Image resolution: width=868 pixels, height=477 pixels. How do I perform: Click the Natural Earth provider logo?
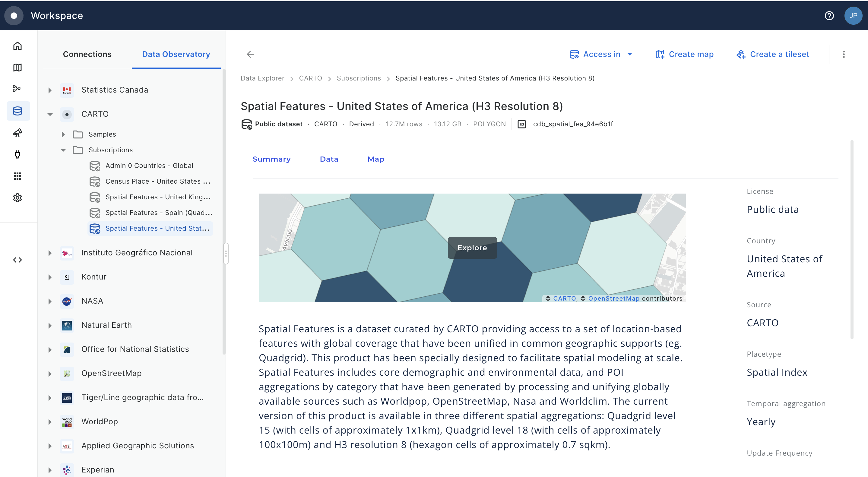[67, 325]
